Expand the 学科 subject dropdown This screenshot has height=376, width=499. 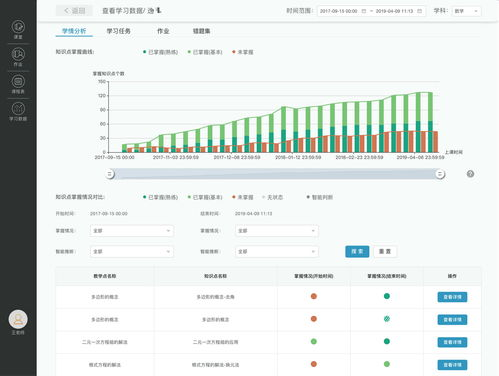(x=466, y=11)
